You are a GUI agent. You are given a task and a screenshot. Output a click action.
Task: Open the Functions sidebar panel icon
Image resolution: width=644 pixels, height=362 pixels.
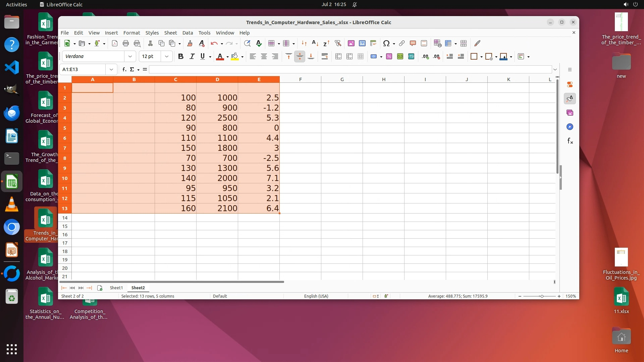[x=570, y=141]
